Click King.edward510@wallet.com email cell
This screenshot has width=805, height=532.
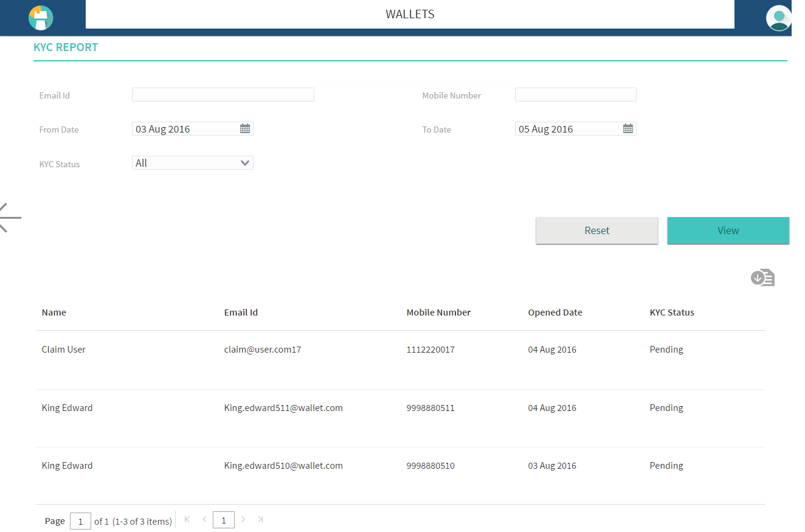point(283,466)
